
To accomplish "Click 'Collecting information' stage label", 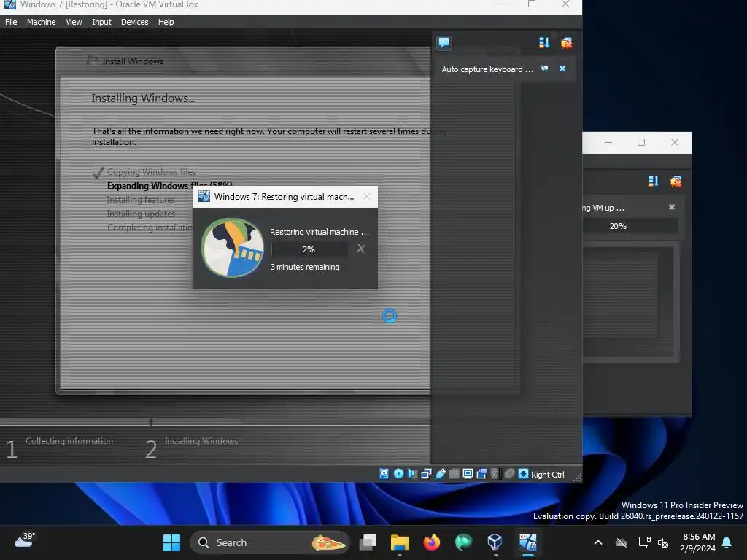I will coord(69,441).
